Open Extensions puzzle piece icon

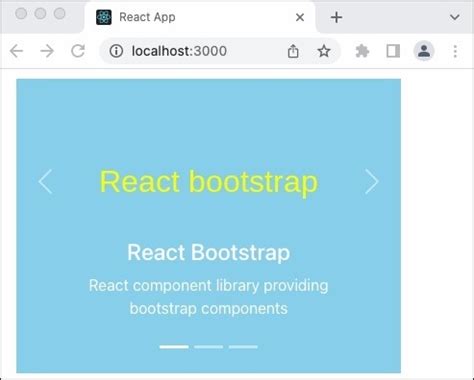[362, 51]
